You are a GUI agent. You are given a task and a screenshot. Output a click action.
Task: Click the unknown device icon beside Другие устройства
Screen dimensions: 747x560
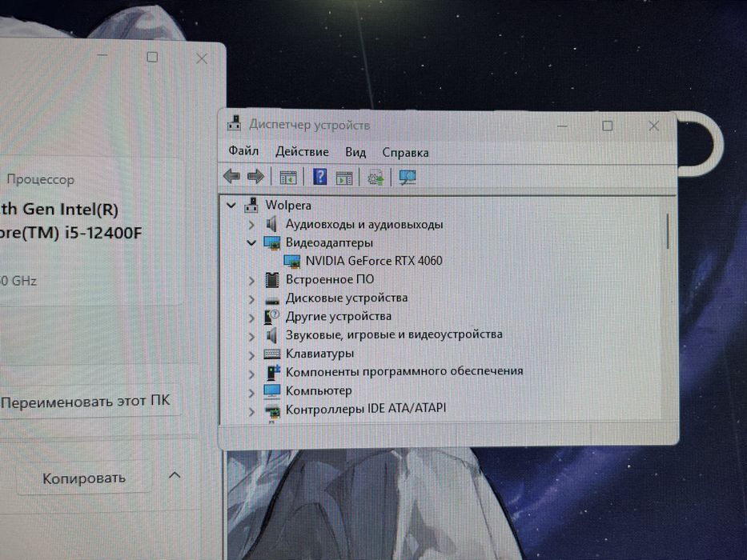click(272, 317)
